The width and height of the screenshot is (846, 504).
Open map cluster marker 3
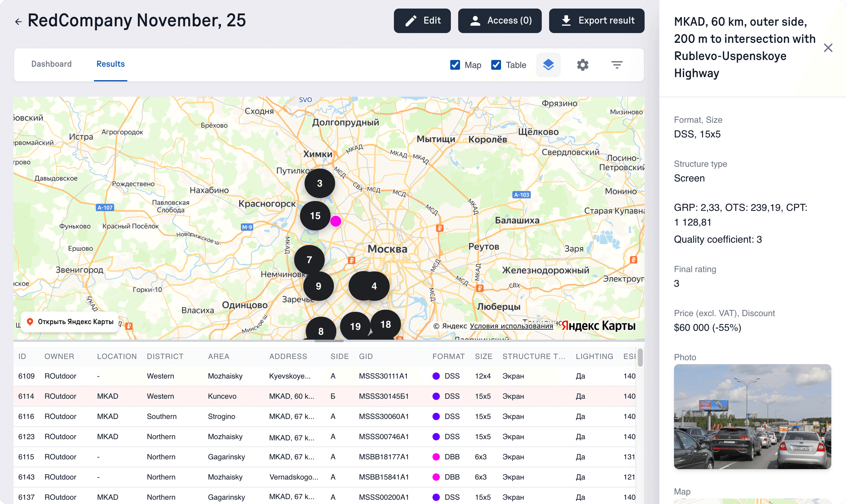click(320, 183)
